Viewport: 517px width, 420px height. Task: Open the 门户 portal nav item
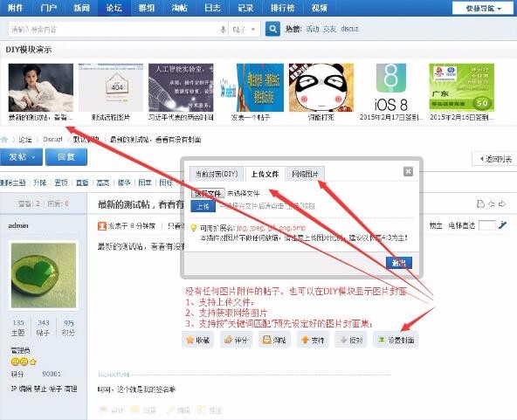[x=49, y=8]
